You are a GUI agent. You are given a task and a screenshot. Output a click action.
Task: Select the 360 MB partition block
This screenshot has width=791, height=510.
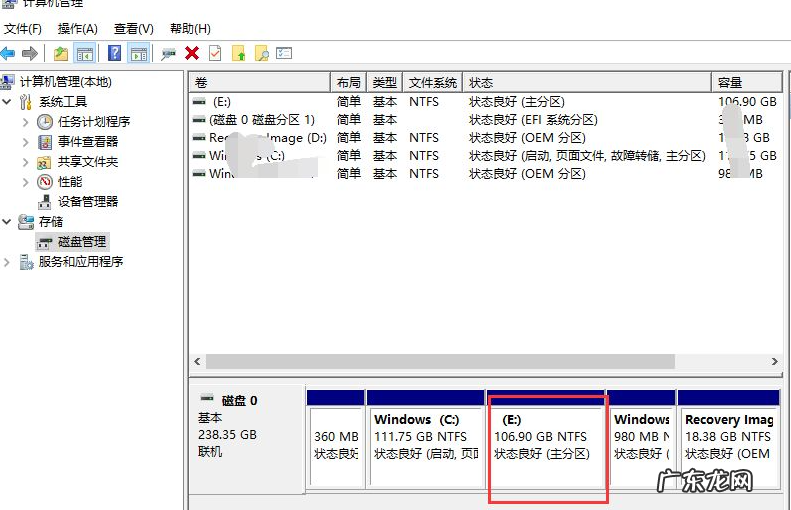335,439
